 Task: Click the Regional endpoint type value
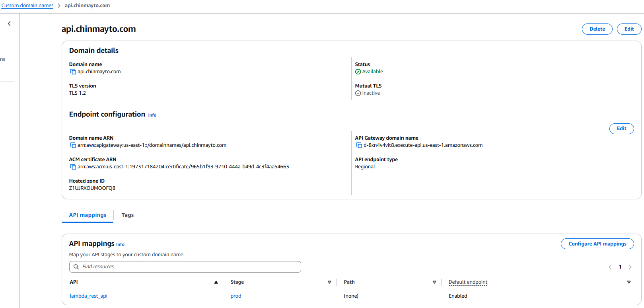[x=365, y=167]
